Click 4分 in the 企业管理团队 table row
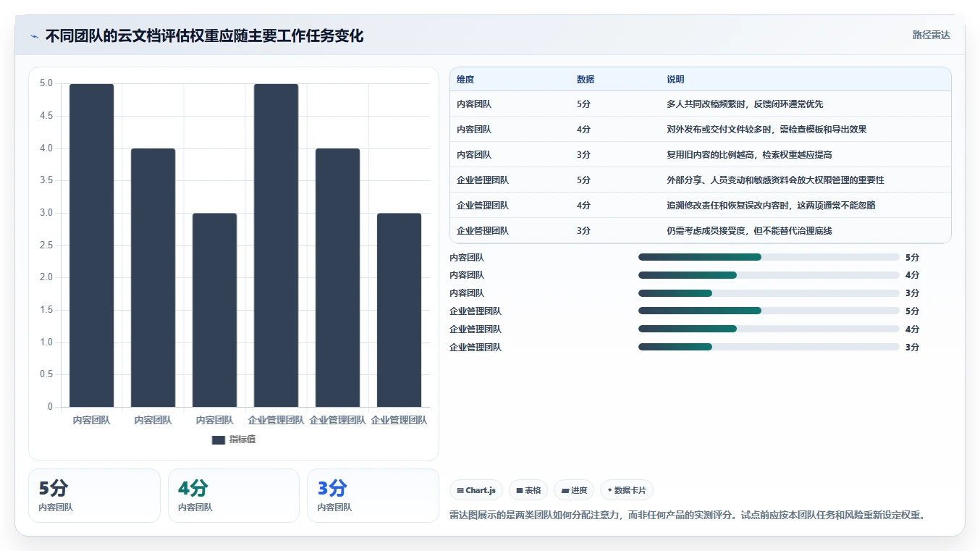Screen dimensions: 980x551 click(583, 206)
